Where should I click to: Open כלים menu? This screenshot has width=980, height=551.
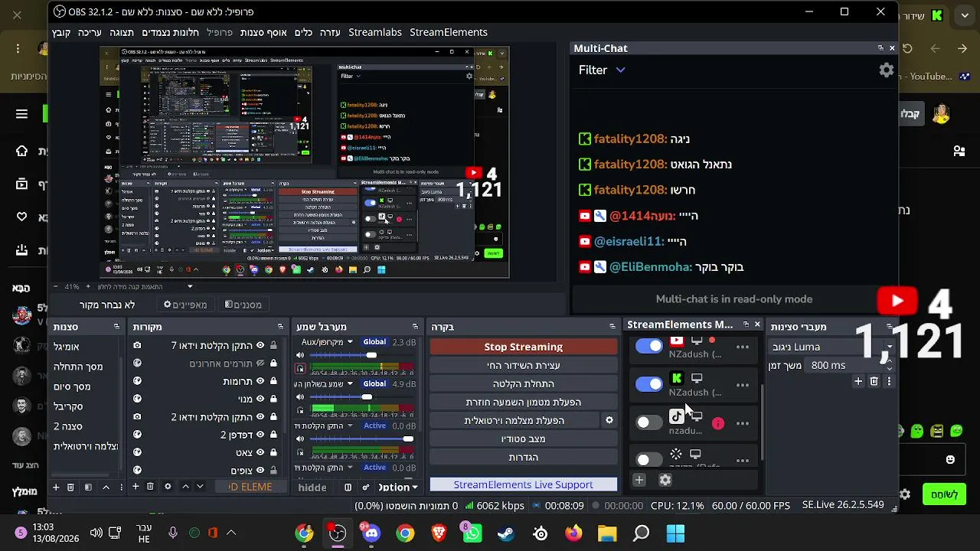[x=303, y=32]
